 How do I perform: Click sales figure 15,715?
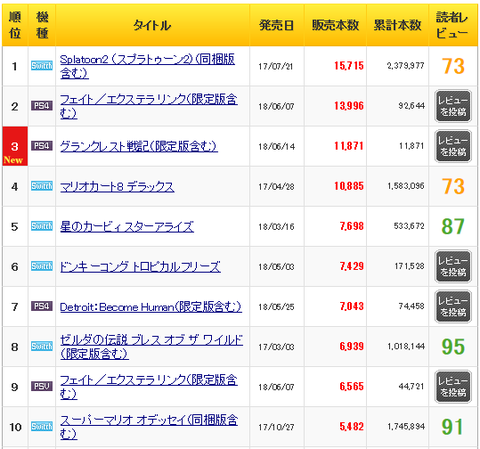pos(349,66)
